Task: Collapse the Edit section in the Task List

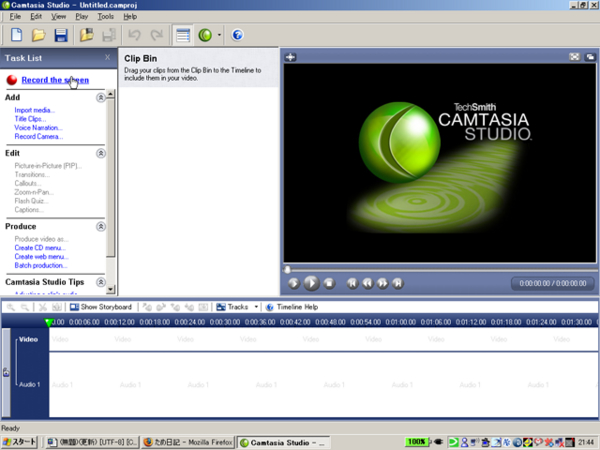Action: point(101,153)
